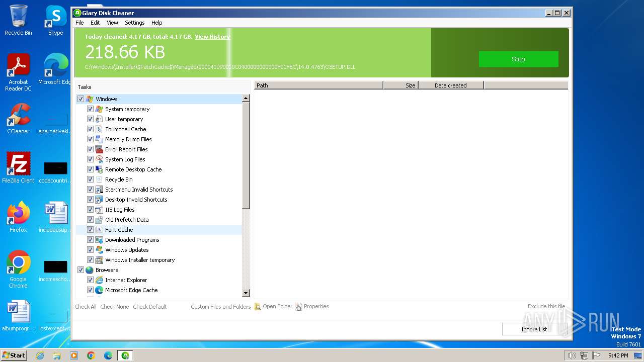Image resolution: width=644 pixels, height=362 pixels.
Task: Click the System Log Files icon
Action: [x=99, y=159]
